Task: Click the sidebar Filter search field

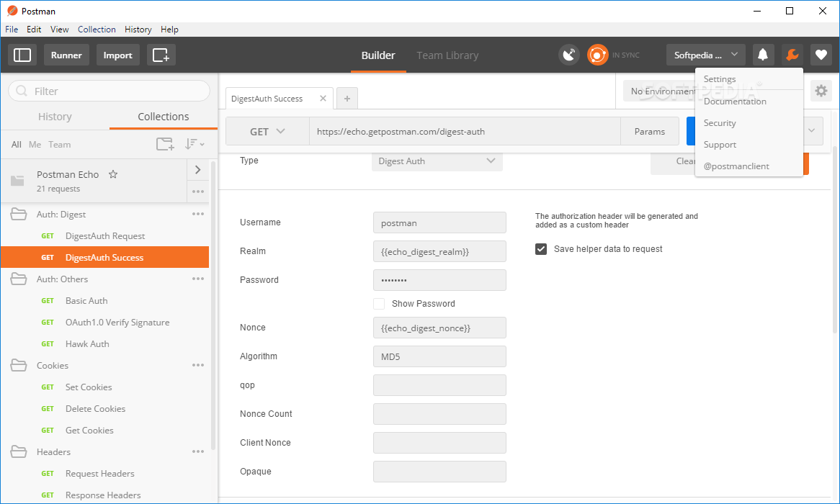Action: [110, 91]
